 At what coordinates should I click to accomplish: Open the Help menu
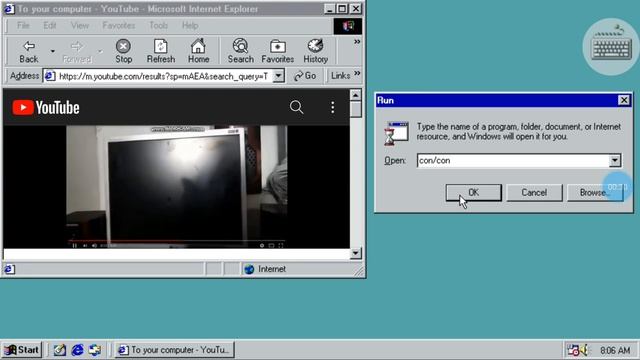point(190,26)
